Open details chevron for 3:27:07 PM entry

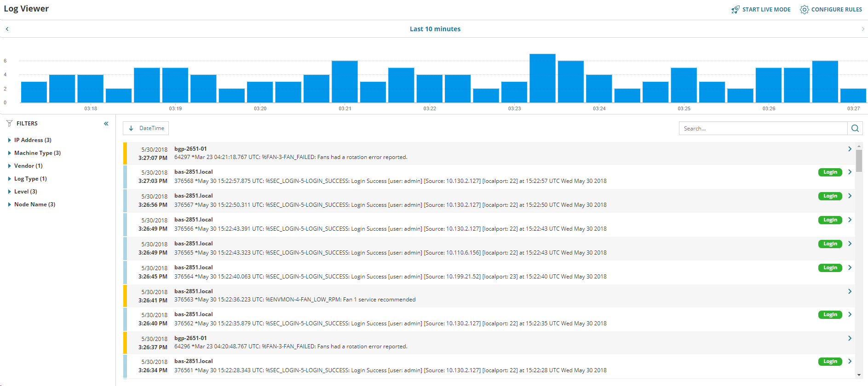pos(850,149)
